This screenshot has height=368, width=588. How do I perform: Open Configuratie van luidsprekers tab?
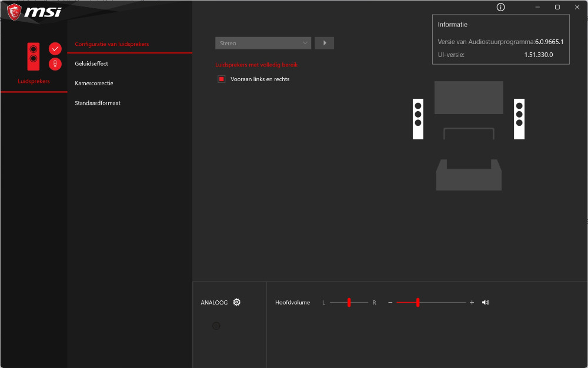(112, 44)
